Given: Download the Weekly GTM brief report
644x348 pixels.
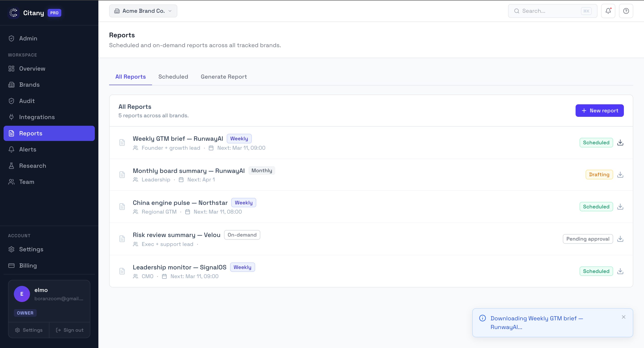Looking at the screenshot, I should (x=621, y=143).
